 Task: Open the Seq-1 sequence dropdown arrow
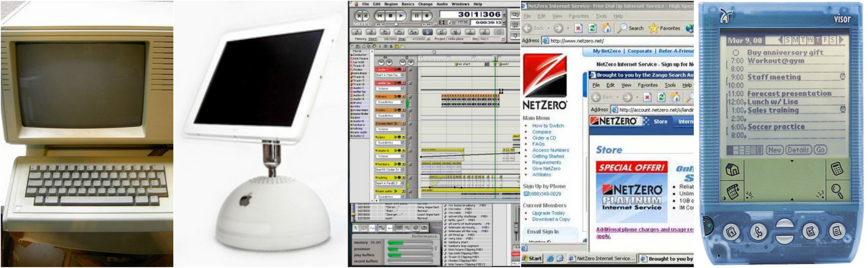pyautogui.click(x=503, y=39)
